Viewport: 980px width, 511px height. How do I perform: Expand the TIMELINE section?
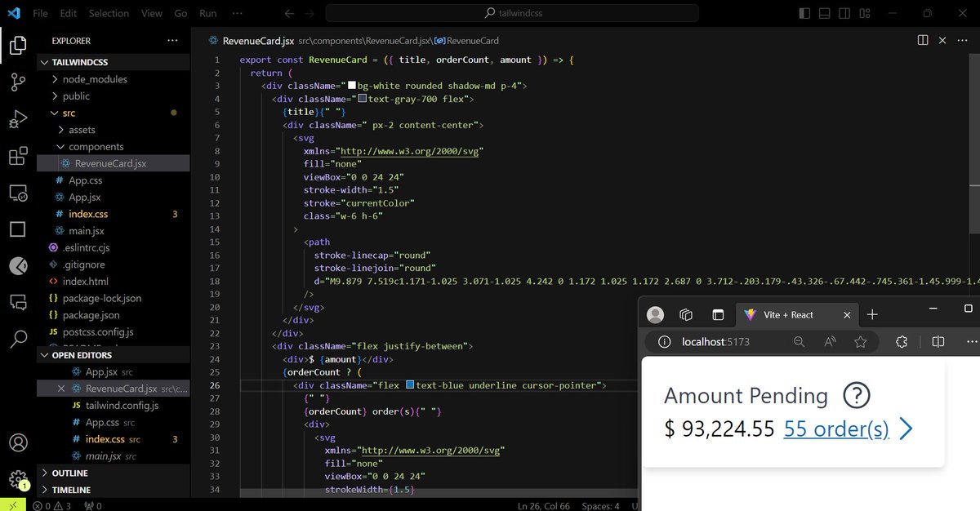pyautogui.click(x=114, y=491)
